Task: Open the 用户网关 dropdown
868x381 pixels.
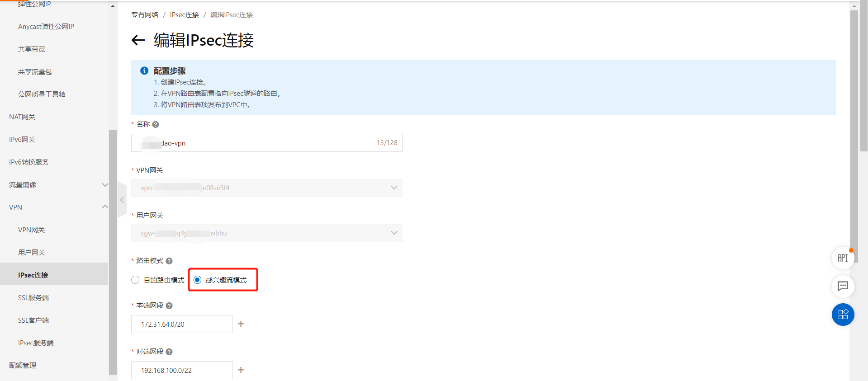Action: (x=267, y=233)
